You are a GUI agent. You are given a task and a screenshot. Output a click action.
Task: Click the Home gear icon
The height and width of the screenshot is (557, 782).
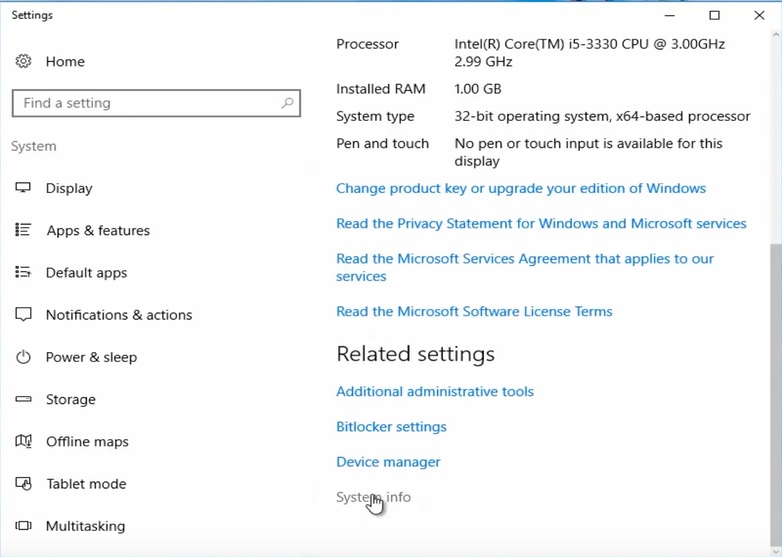coord(23,61)
